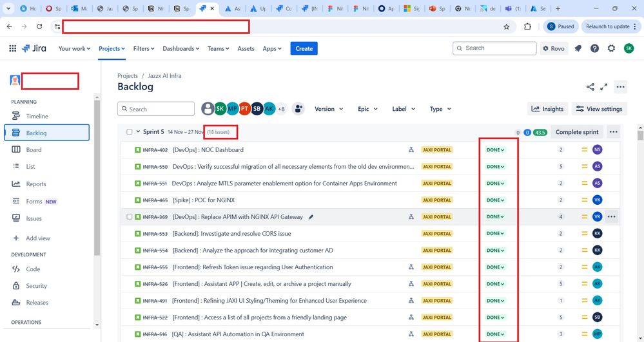
Task: Expand the Version filter dropdown
Action: coord(329,109)
